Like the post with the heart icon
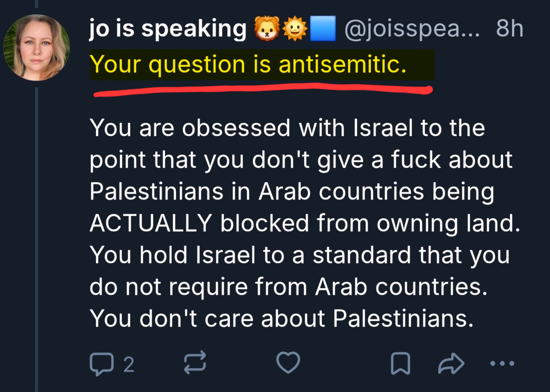Image resolution: width=550 pixels, height=392 pixels. [288, 363]
